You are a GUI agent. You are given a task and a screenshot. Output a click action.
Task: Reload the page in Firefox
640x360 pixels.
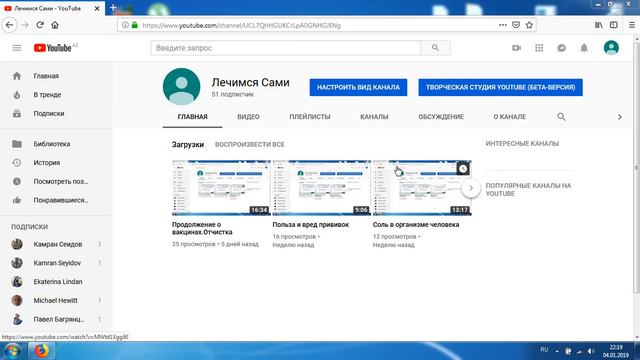point(40,25)
